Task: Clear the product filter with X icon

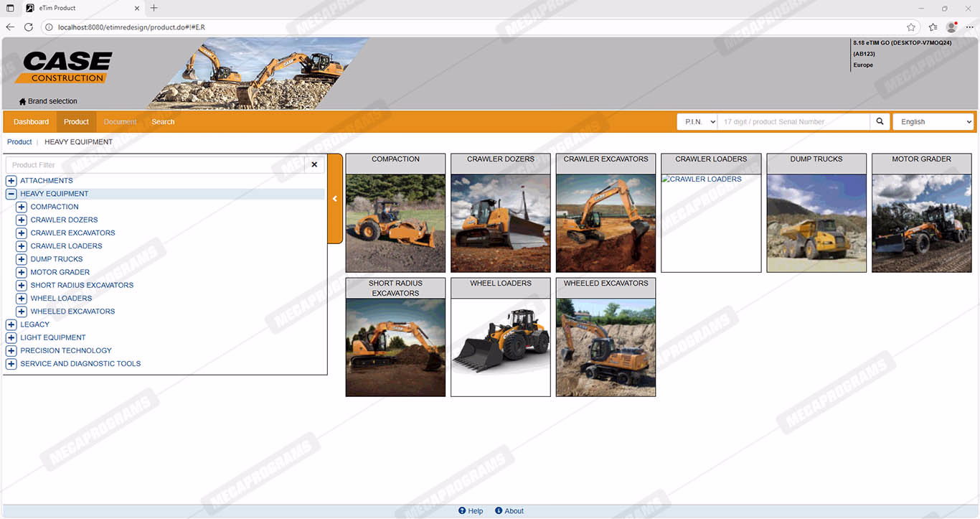Action: click(314, 165)
